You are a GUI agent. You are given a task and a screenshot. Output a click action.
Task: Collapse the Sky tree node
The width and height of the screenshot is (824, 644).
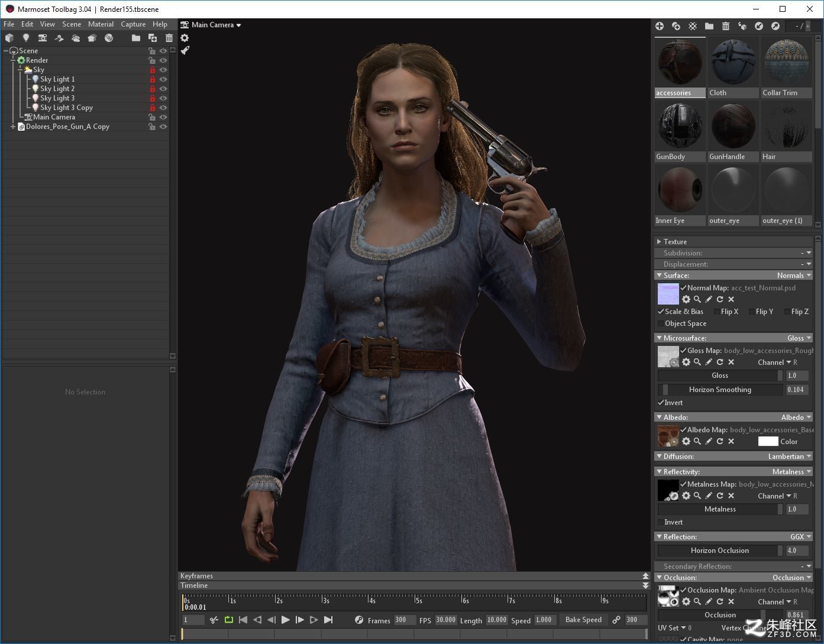tap(20, 70)
